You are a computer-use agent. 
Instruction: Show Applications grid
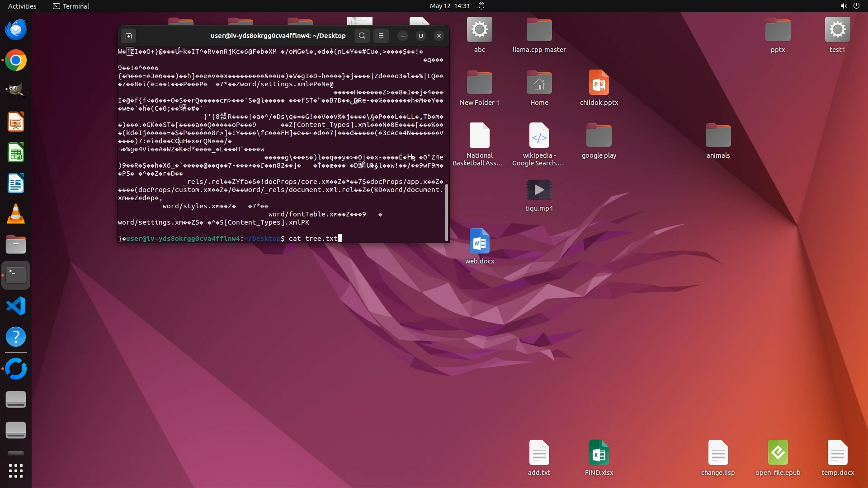click(16, 471)
